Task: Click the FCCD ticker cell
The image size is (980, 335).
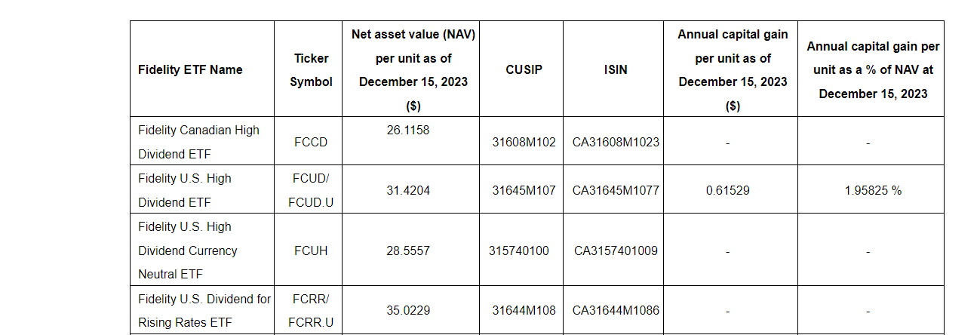Action: point(311,142)
